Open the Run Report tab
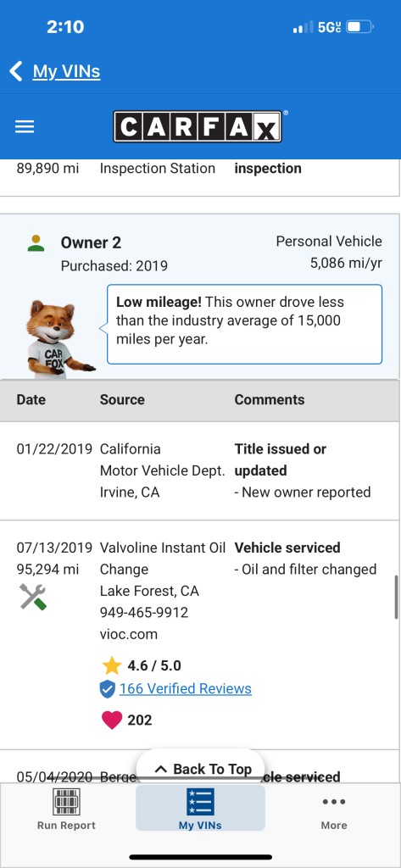Image resolution: width=401 pixels, height=868 pixels. (x=66, y=809)
